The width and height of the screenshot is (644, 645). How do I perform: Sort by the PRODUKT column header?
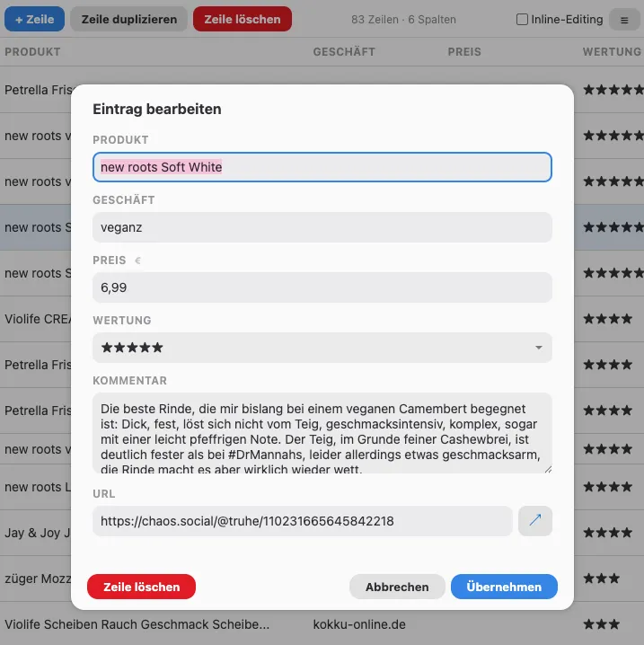tap(33, 52)
